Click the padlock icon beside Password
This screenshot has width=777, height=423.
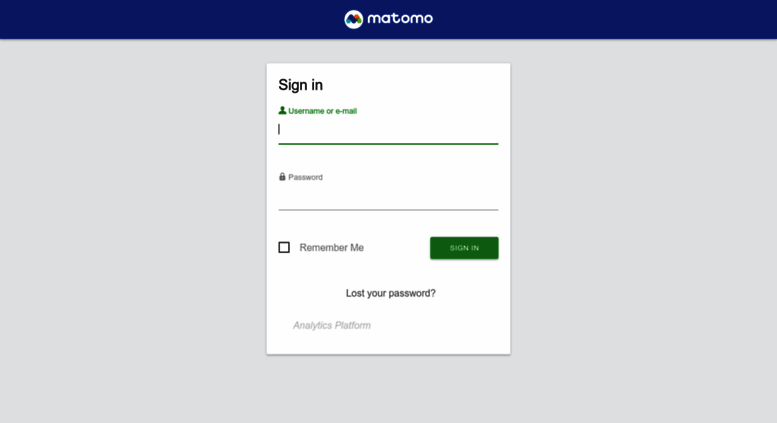[x=282, y=177]
